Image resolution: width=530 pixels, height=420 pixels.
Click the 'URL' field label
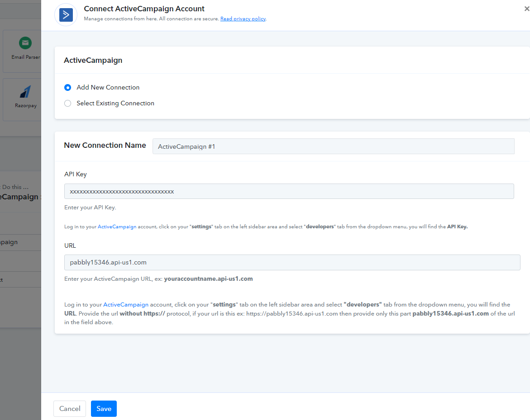(x=70, y=245)
